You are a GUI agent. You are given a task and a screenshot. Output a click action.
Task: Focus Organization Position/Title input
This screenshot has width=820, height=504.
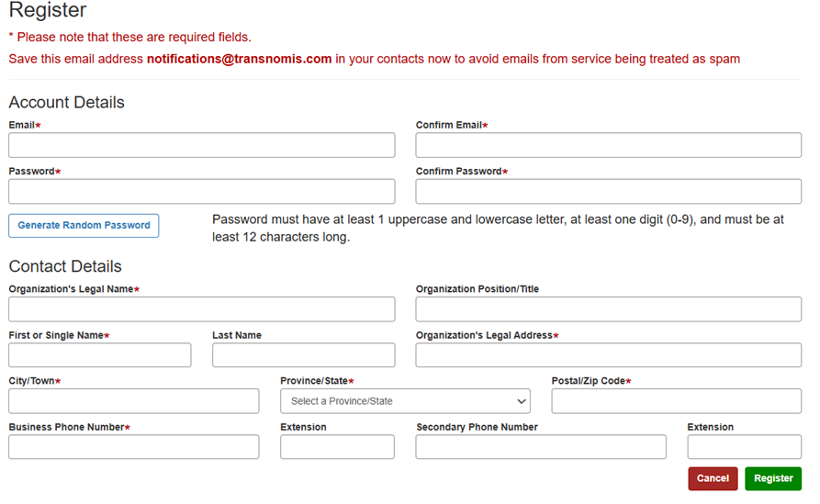coord(608,309)
